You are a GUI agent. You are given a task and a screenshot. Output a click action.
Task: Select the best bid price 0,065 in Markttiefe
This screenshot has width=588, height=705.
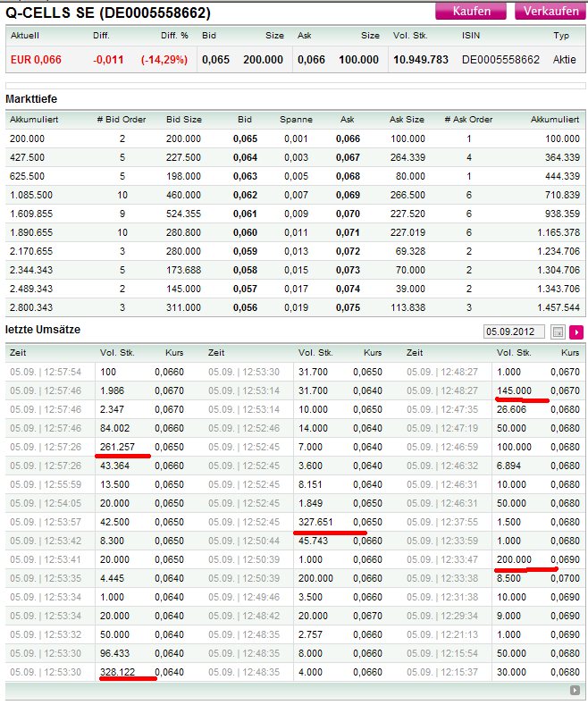click(245, 138)
